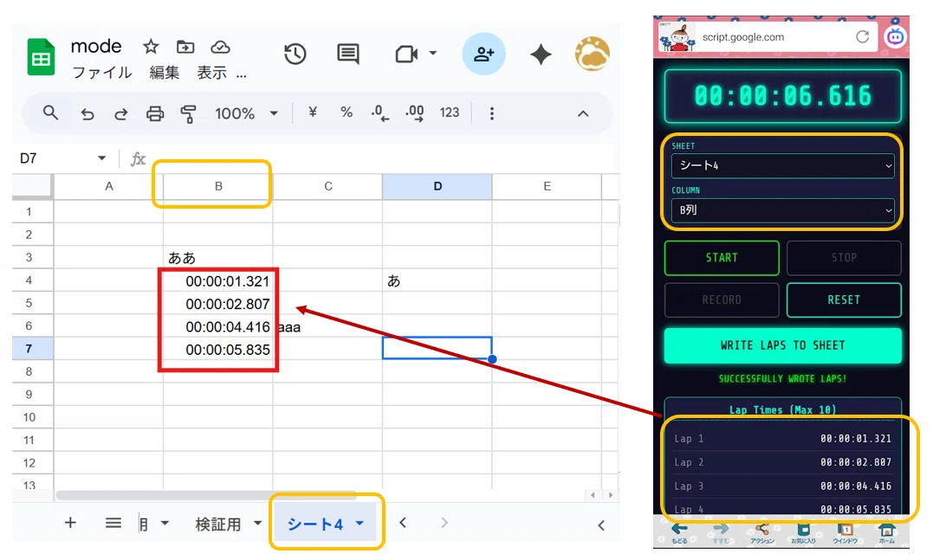Redo the last action
The image size is (933, 560).
(x=120, y=113)
